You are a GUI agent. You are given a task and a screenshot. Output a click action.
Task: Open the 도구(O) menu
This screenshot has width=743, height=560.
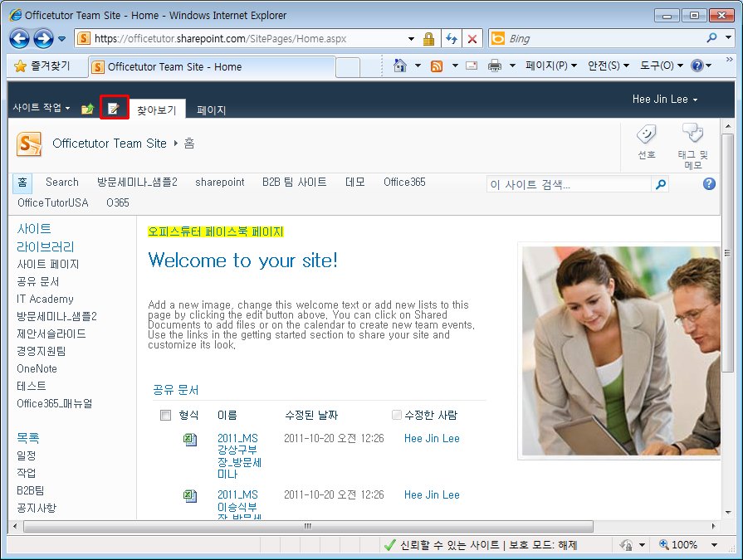(x=662, y=66)
